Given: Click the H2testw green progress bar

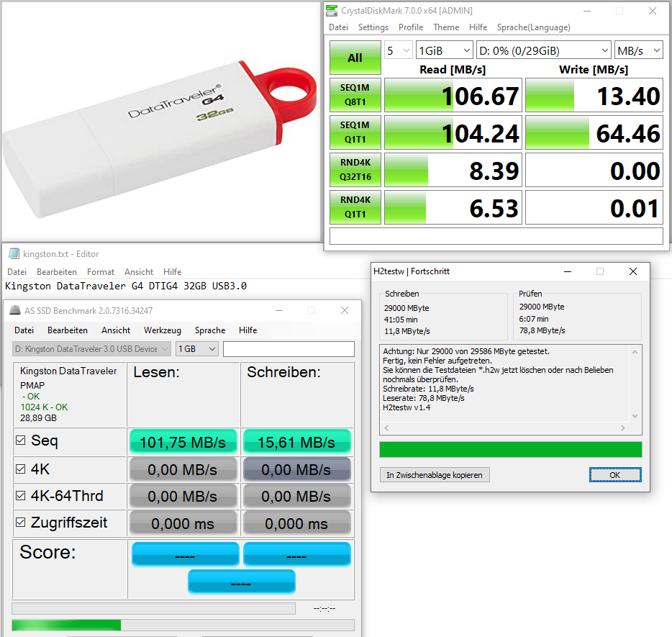Looking at the screenshot, I should click(x=510, y=449).
